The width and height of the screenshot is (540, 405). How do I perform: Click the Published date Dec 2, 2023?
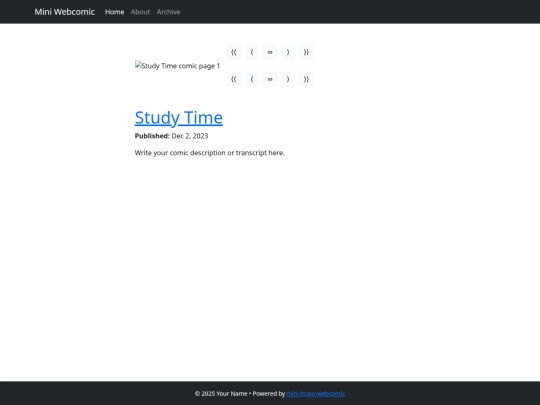coord(190,136)
